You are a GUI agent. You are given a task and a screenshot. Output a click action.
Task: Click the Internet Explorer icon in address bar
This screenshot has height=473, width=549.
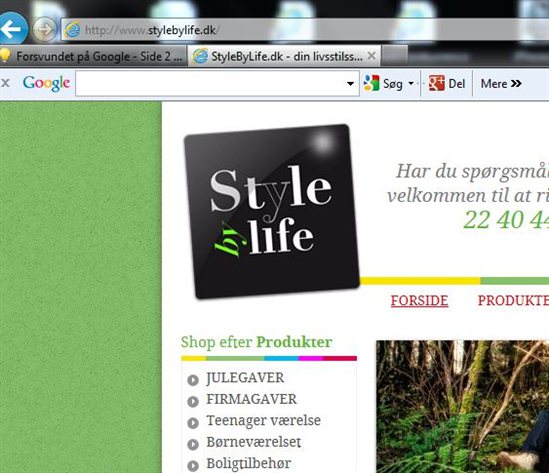tap(73, 30)
